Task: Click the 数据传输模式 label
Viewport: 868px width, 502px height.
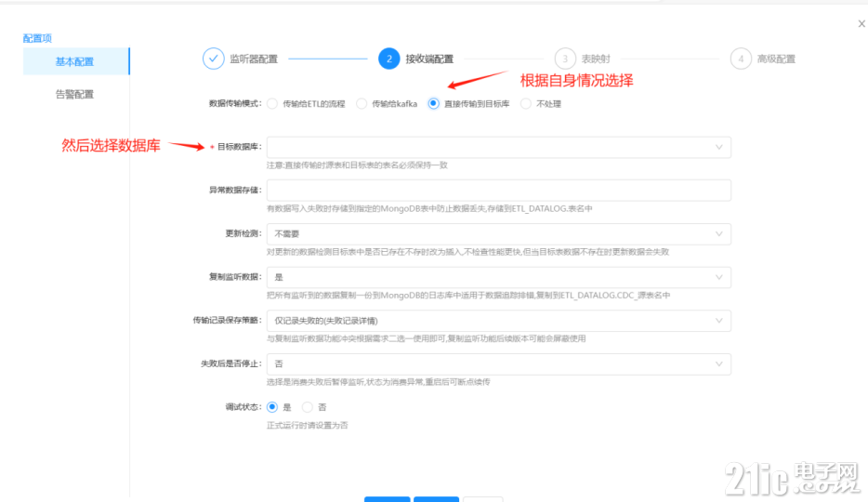Action: [x=235, y=103]
